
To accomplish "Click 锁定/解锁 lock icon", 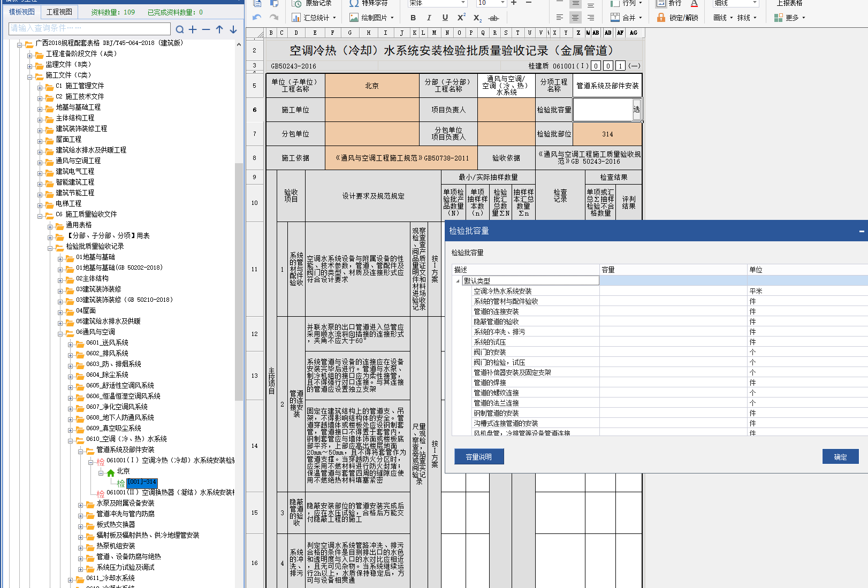I will 661,18.
